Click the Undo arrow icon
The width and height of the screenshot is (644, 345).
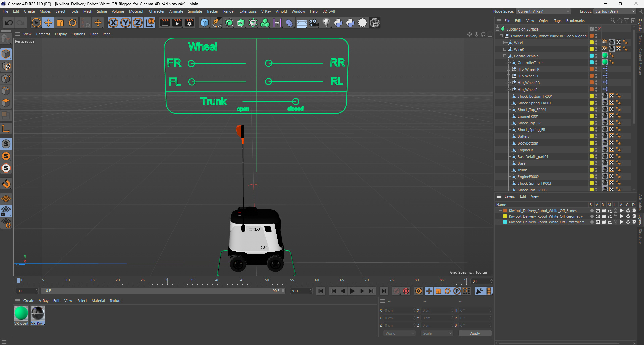pos(9,23)
